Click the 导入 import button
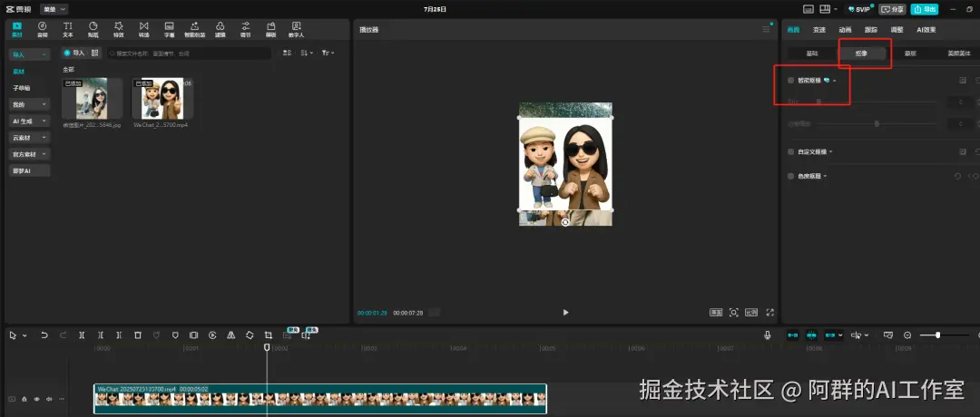This screenshot has width=980, height=417. [74, 53]
